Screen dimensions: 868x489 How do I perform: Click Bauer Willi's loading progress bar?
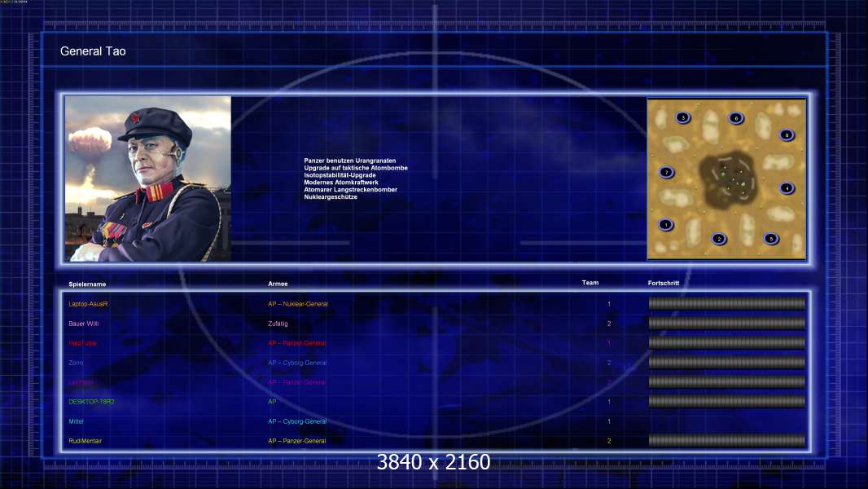point(727,323)
